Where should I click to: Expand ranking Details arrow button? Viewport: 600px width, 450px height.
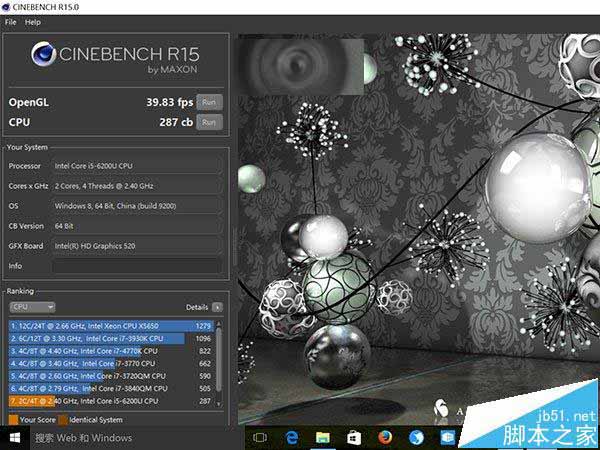pos(217,307)
